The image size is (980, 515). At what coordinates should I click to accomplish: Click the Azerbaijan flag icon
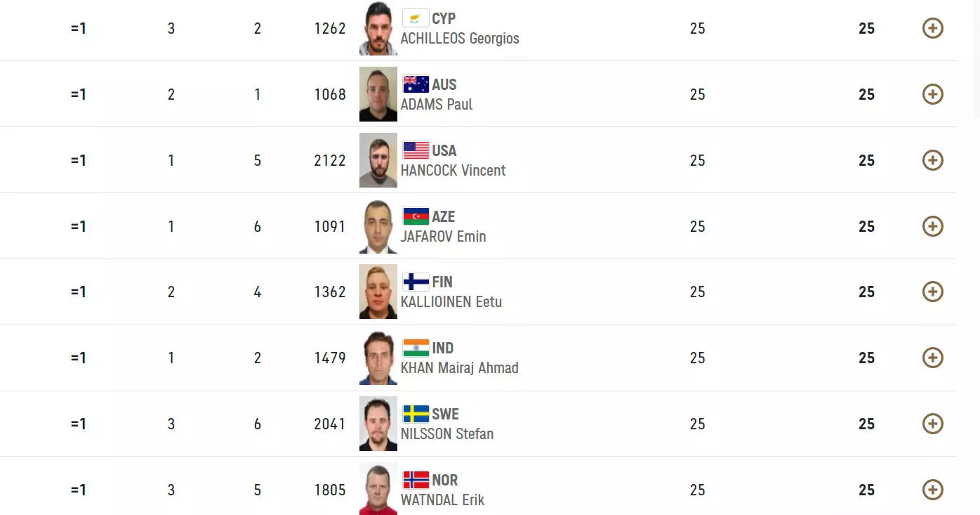[416, 216]
